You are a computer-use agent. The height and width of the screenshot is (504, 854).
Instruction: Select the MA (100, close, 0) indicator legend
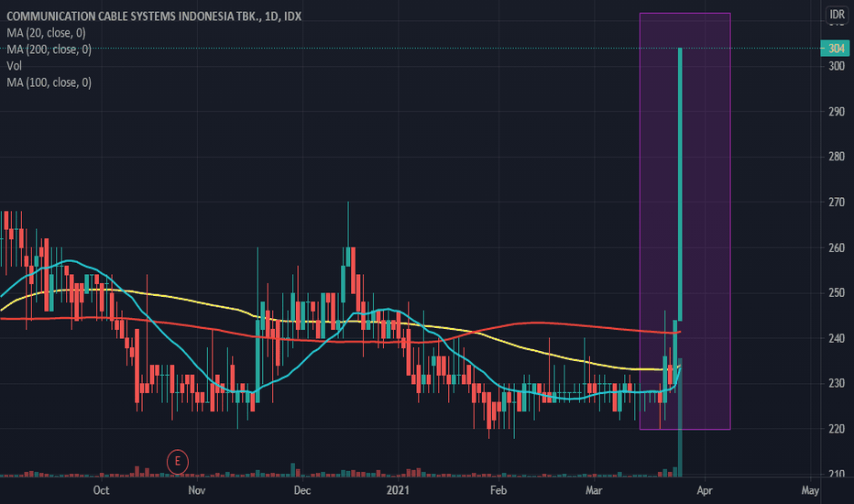click(49, 82)
